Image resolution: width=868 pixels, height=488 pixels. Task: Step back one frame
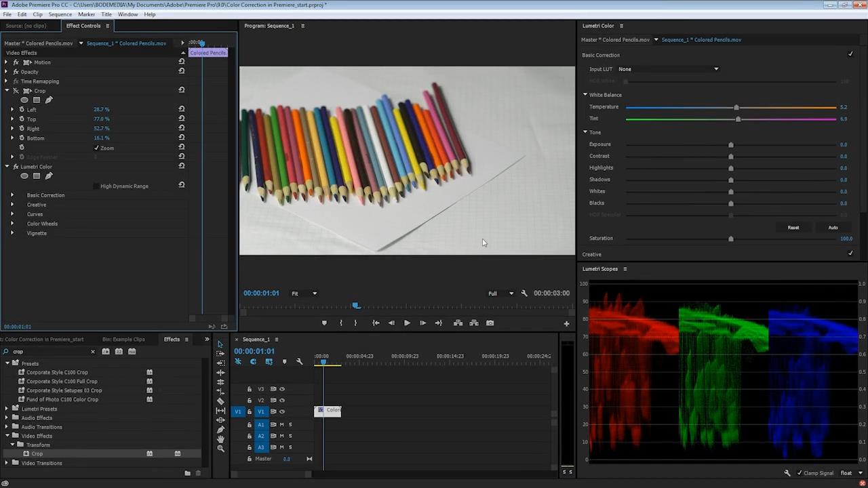point(391,323)
